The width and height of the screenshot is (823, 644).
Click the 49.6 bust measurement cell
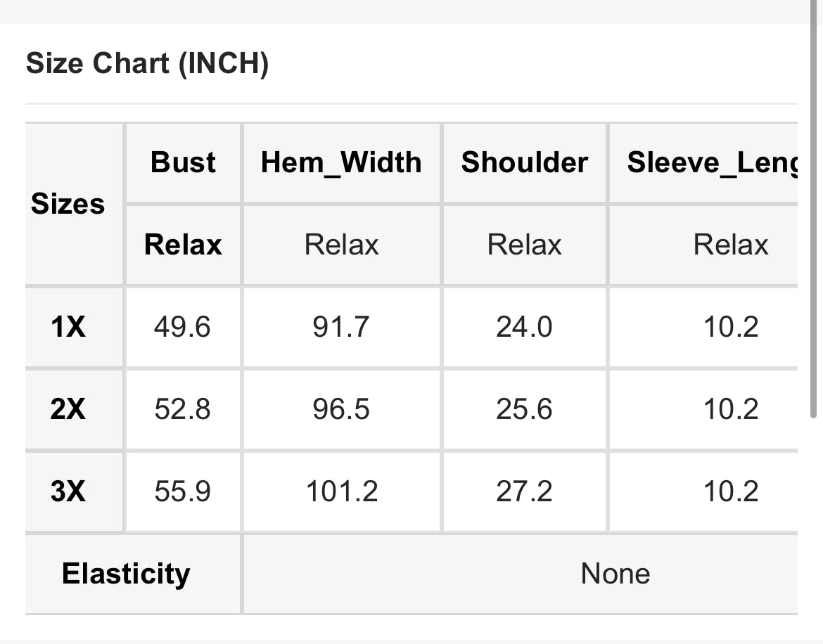pos(182,327)
